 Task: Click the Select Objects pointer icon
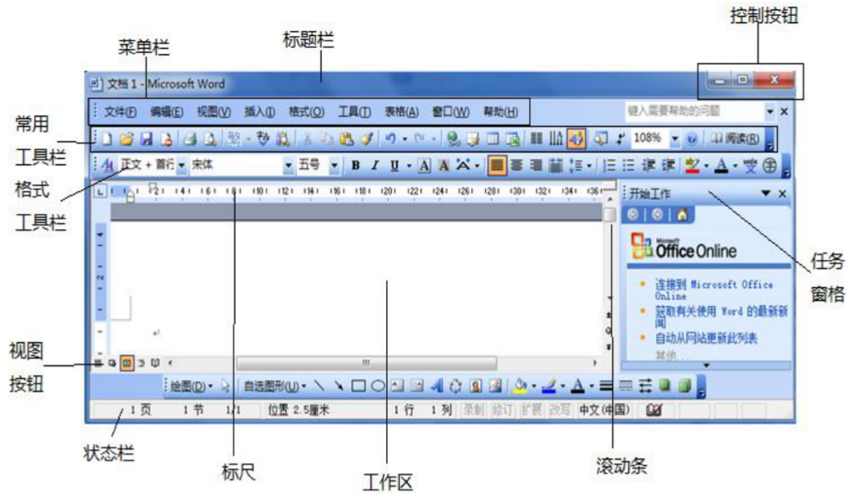coord(225,386)
